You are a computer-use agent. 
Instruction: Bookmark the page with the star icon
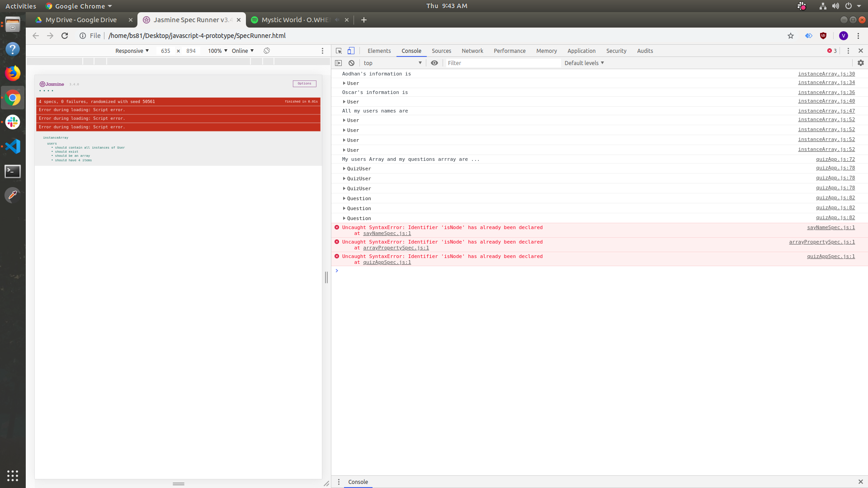click(x=791, y=36)
